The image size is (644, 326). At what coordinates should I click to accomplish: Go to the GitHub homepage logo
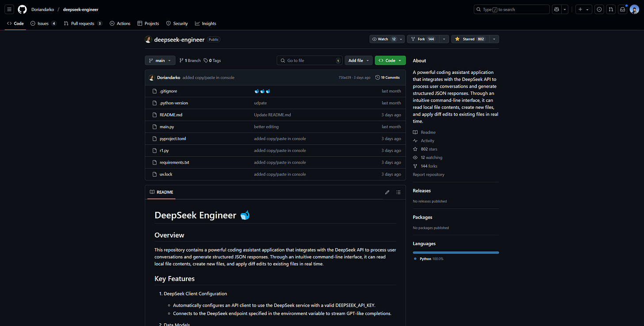tap(22, 9)
